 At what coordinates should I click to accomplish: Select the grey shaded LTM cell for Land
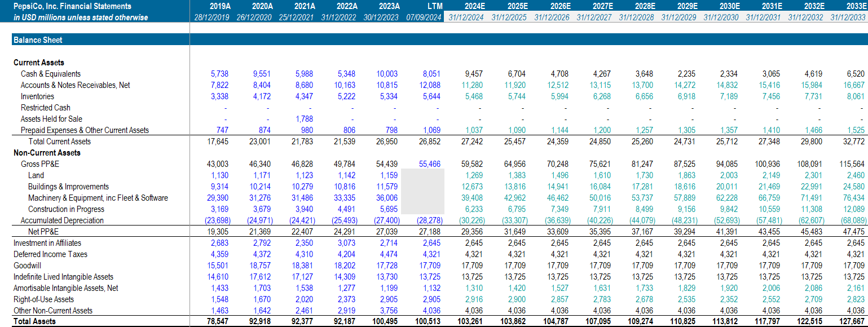tap(424, 175)
